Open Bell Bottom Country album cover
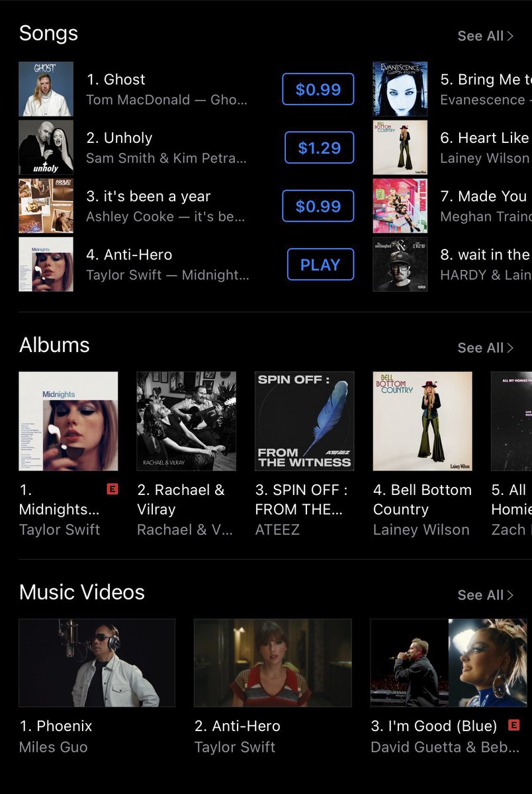Viewport: 532px width, 794px height. coord(423,421)
